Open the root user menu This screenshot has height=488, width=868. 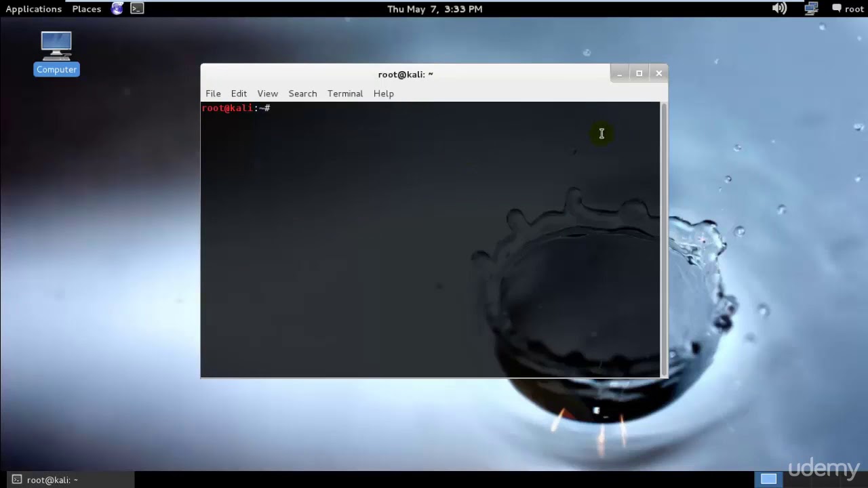click(x=854, y=9)
